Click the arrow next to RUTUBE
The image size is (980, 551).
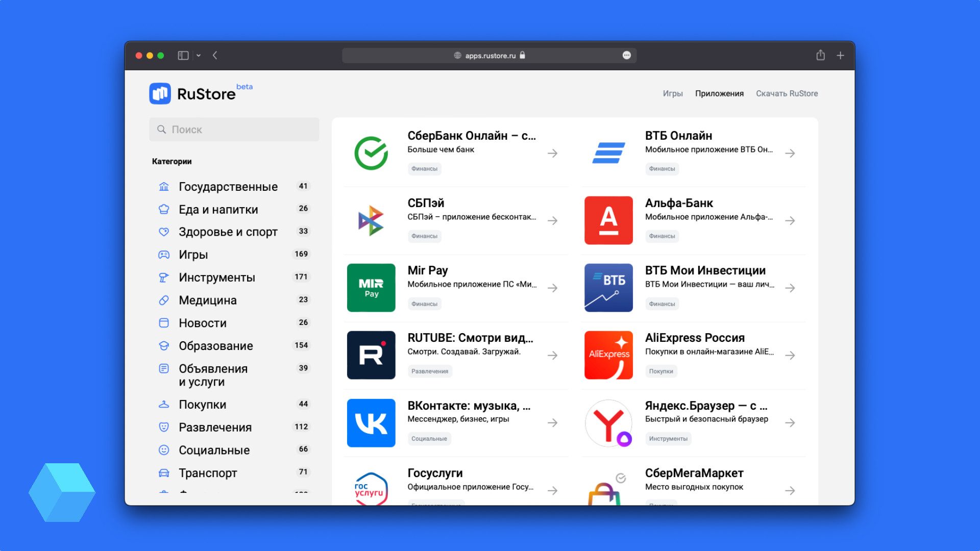pos(552,355)
